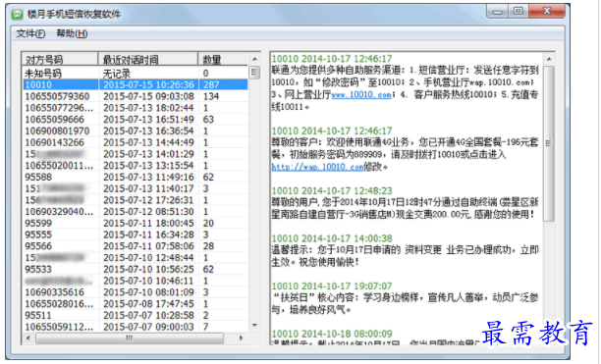
Task: Select the 未知号码 row
Action: tap(135, 74)
